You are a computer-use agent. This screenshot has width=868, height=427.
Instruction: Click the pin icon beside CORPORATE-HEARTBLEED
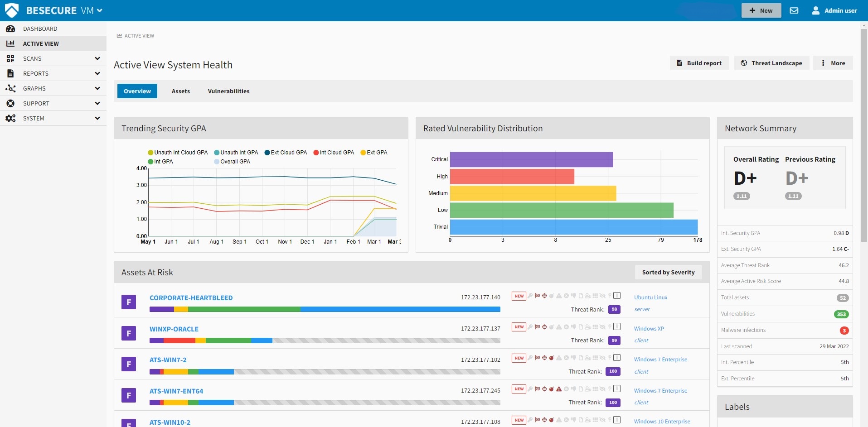tap(610, 296)
